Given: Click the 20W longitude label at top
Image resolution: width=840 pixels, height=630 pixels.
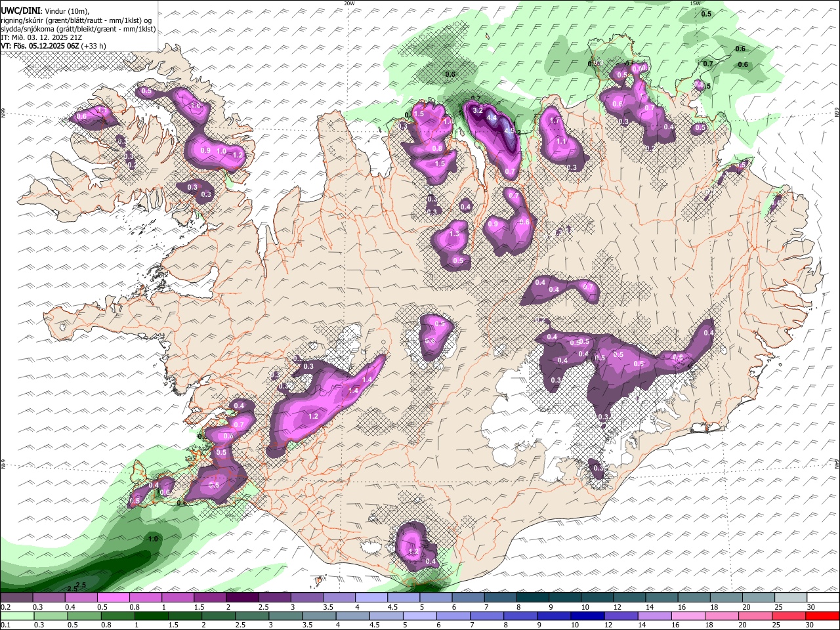Looking at the screenshot, I should click(x=350, y=3).
